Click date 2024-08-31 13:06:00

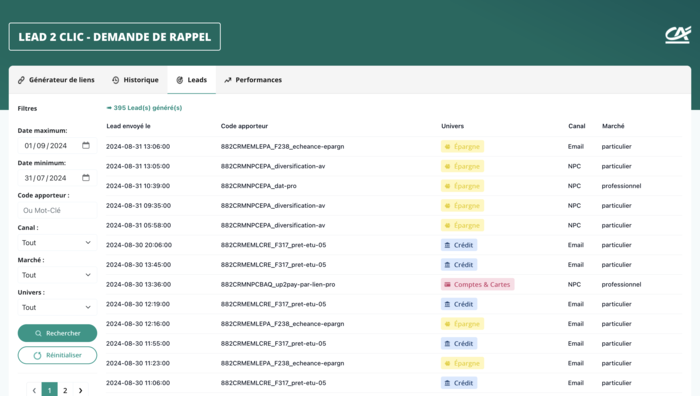138,146
